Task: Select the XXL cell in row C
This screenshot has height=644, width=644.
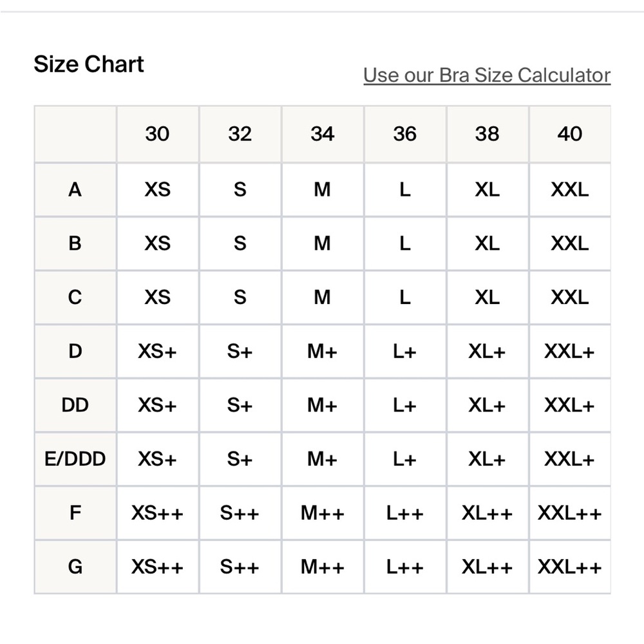Action: 570,298
